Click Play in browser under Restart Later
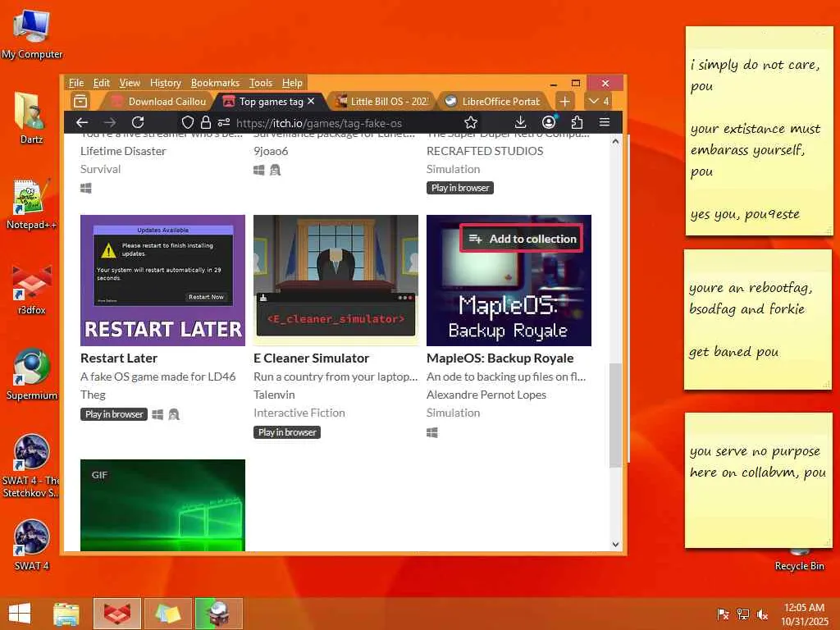The height and width of the screenshot is (630, 840). (x=114, y=414)
